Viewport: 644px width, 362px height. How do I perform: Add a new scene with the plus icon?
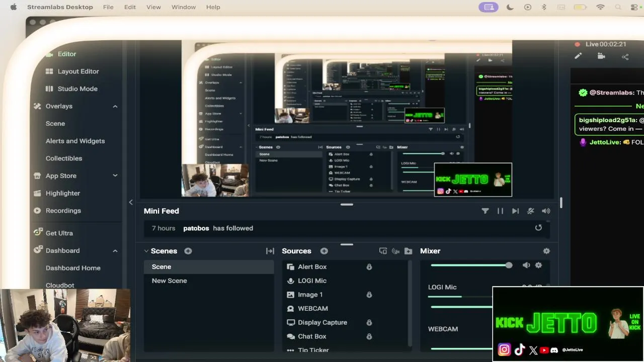pos(188,251)
